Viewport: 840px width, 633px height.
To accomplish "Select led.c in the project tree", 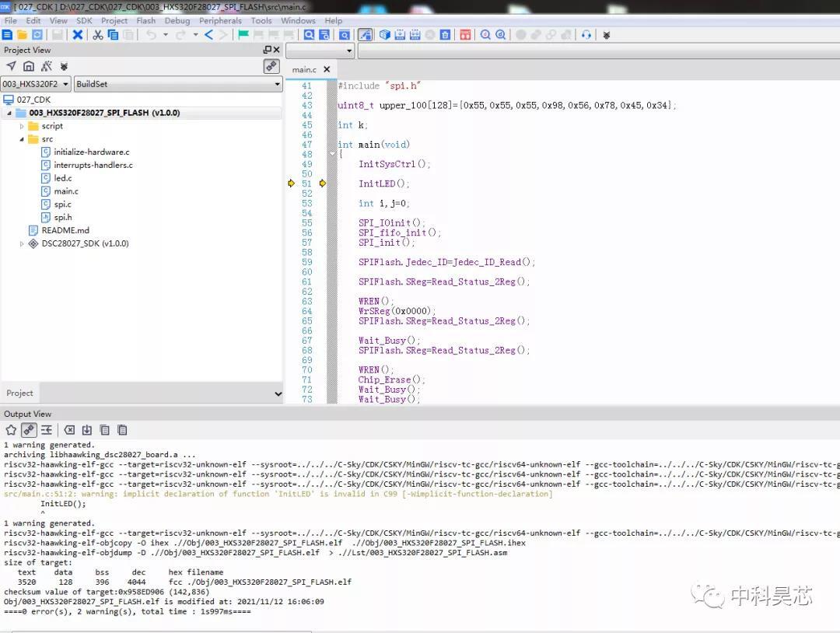I will 63,178.
